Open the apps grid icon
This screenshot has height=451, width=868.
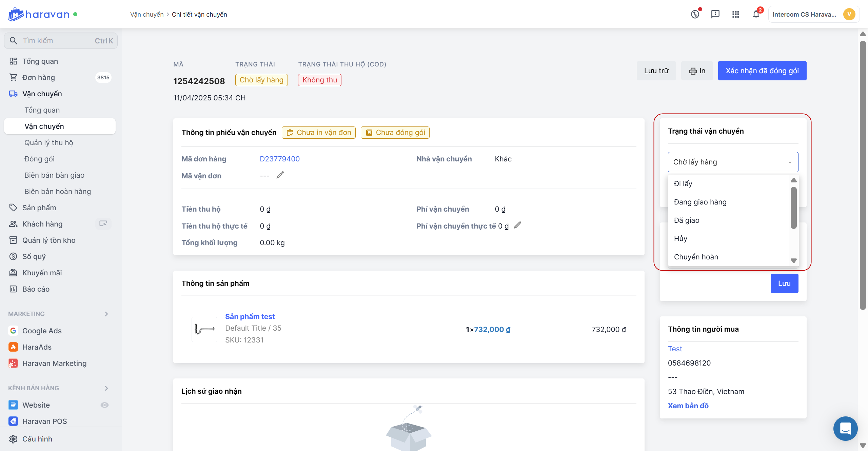point(735,14)
